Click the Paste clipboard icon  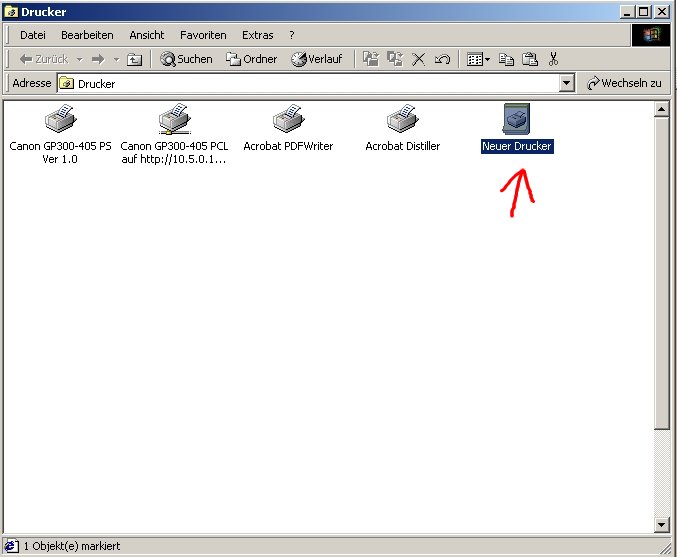530,59
